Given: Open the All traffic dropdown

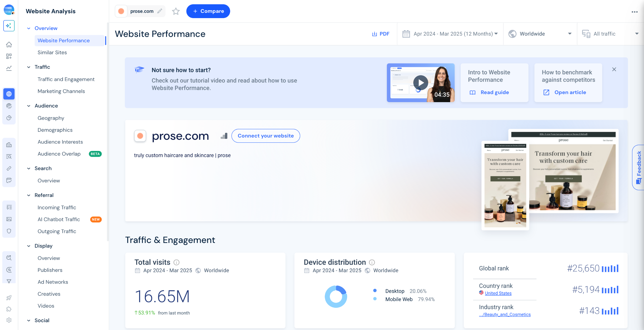Looking at the screenshot, I should pyautogui.click(x=610, y=34).
